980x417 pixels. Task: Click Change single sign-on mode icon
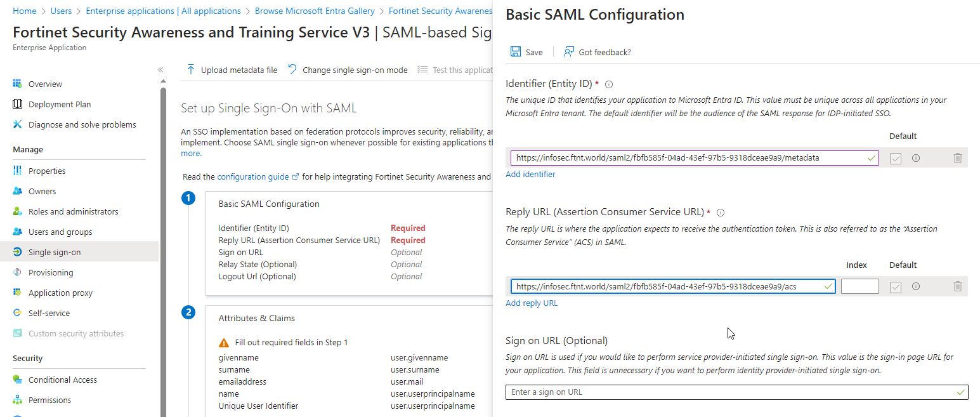tap(292, 70)
